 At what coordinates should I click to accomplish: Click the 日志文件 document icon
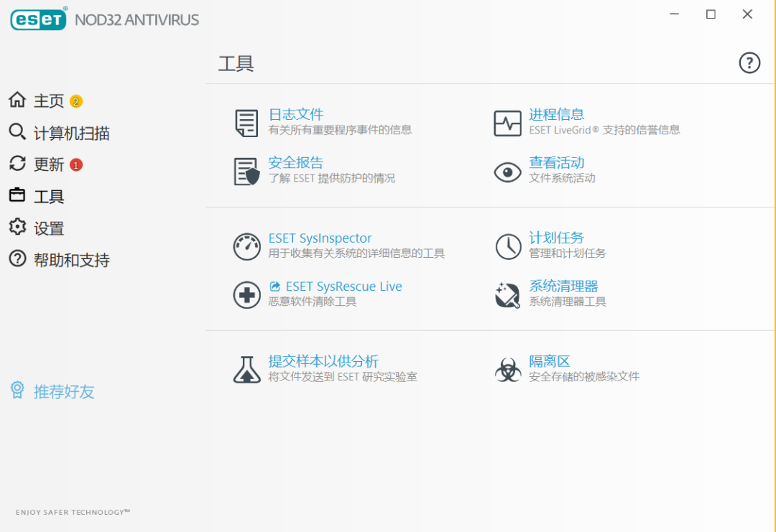pyautogui.click(x=246, y=123)
